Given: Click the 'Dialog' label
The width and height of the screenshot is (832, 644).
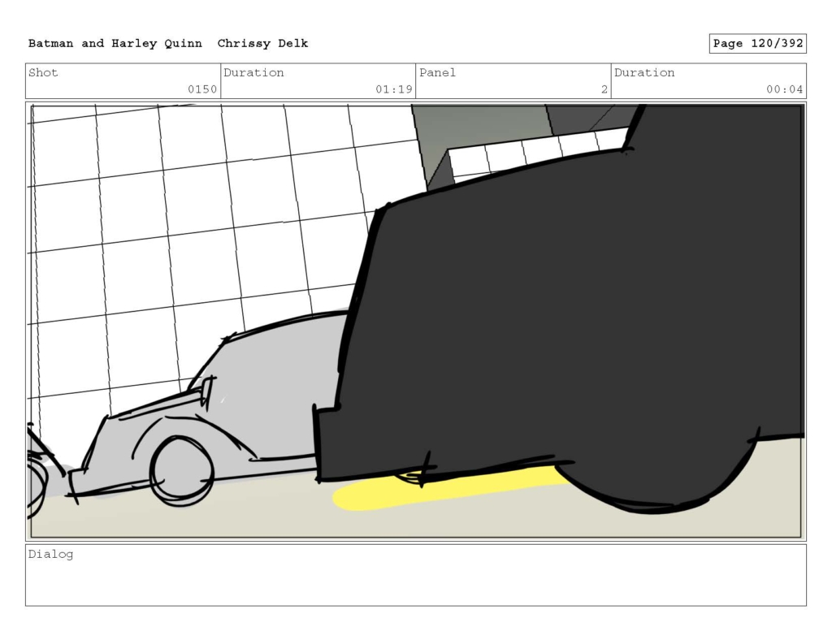Looking at the screenshot, I should click(50, 555).
